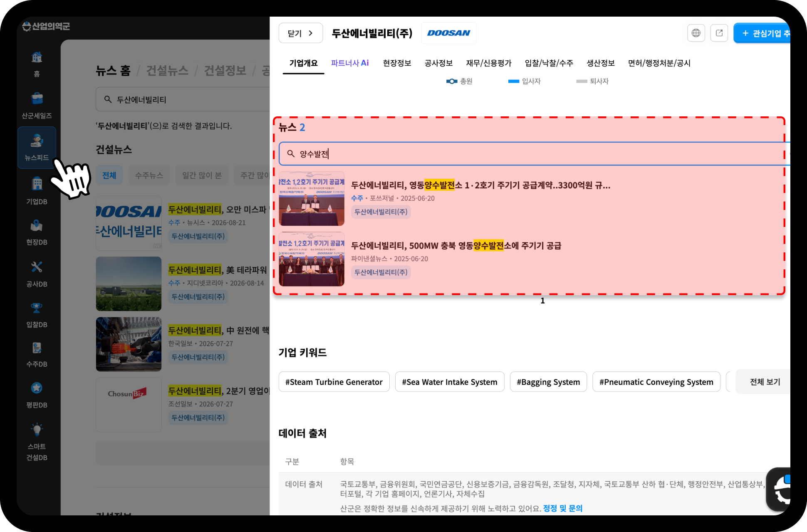Viewport: 807px width, 532px height.
Task: Toggle the 입사자 chart legend
Action: click(524, 81)
